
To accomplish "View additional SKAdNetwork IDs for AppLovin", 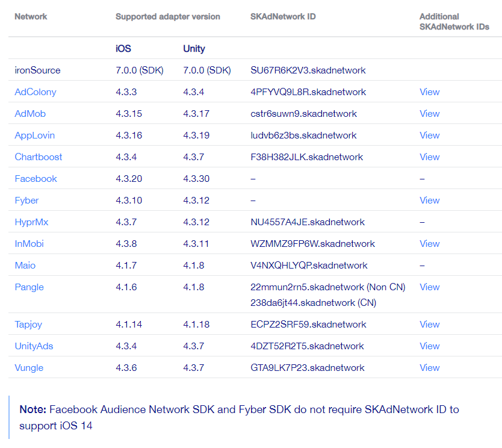I will 430,135.
